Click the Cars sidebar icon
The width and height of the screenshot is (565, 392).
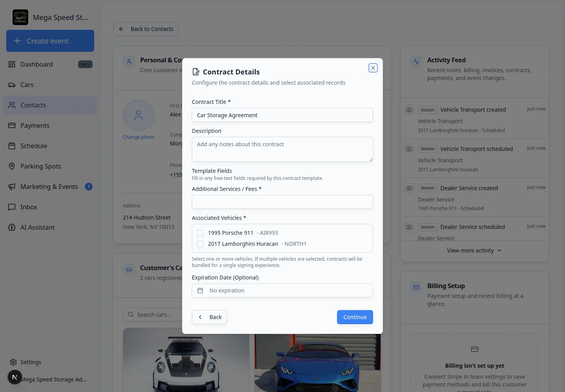point(12,85)
